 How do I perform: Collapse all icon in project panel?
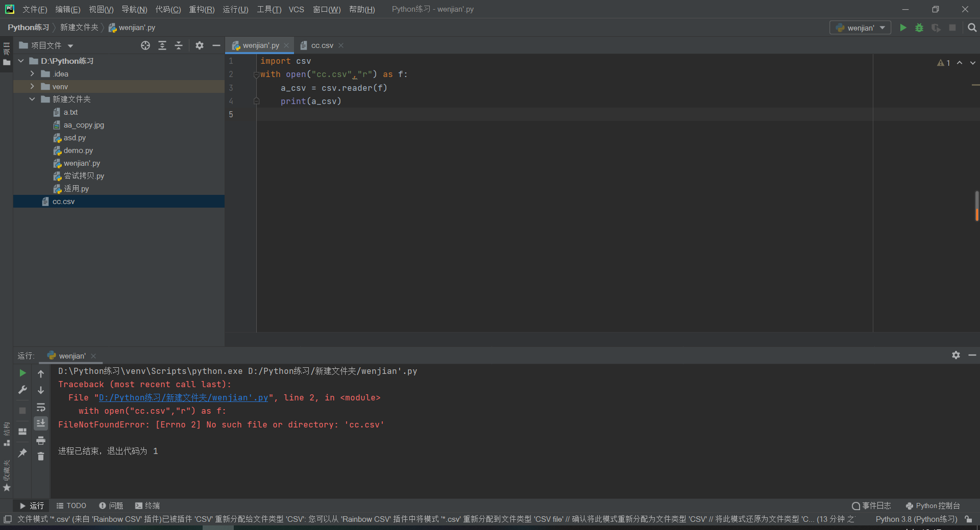(x=179, y=45)
